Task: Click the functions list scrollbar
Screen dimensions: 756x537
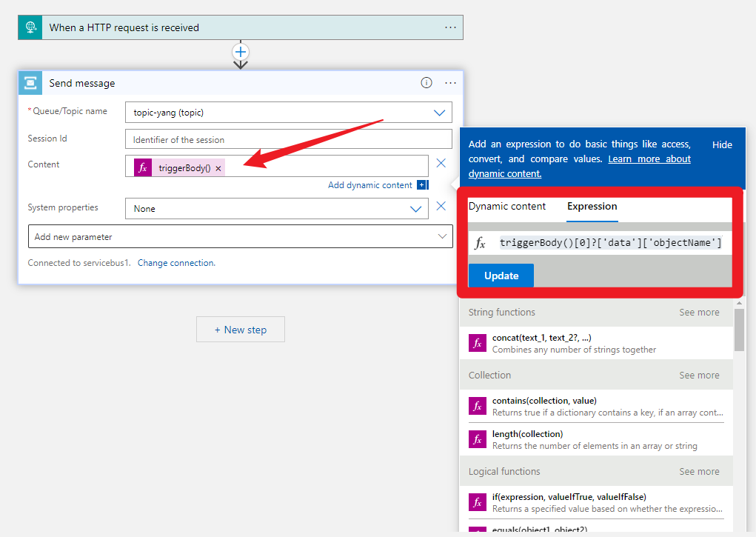Action: pyautogui.click(x=739, y=331)
